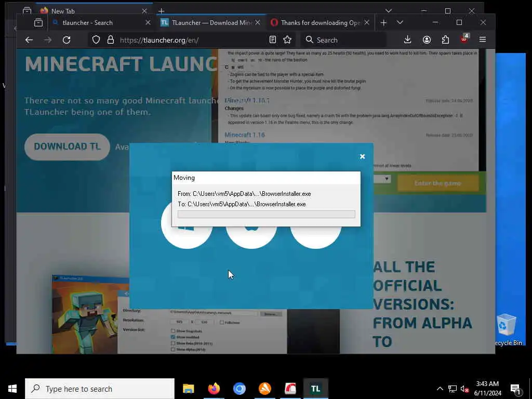
Task: Choose the third platform download circle
Action: (315, 237)
